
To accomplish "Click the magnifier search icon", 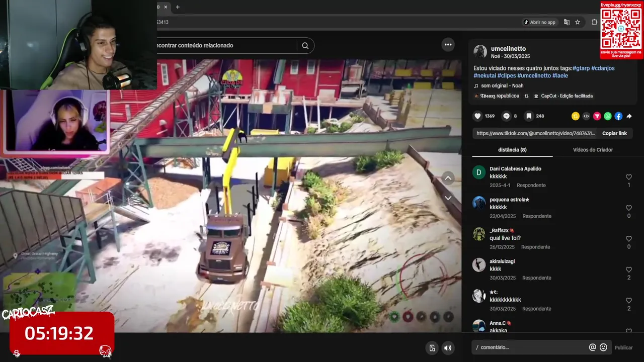I will pyautogui.click(x=305, y=45).
